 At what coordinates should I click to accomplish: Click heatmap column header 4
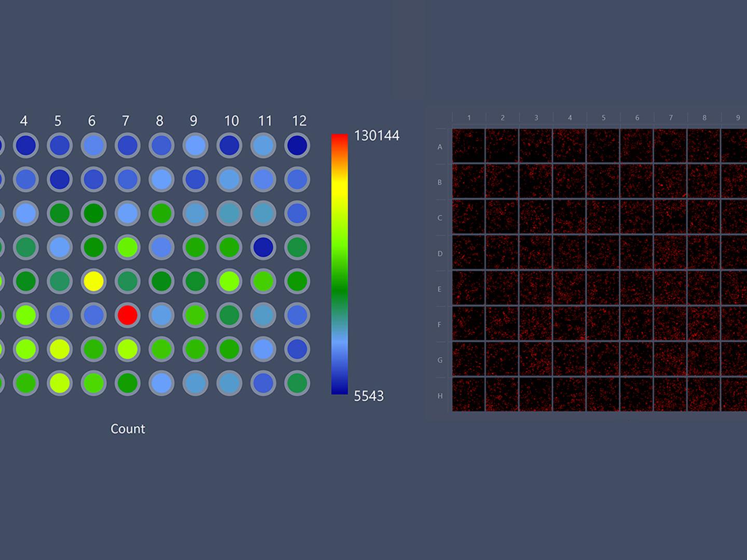(x=24, y=121)
